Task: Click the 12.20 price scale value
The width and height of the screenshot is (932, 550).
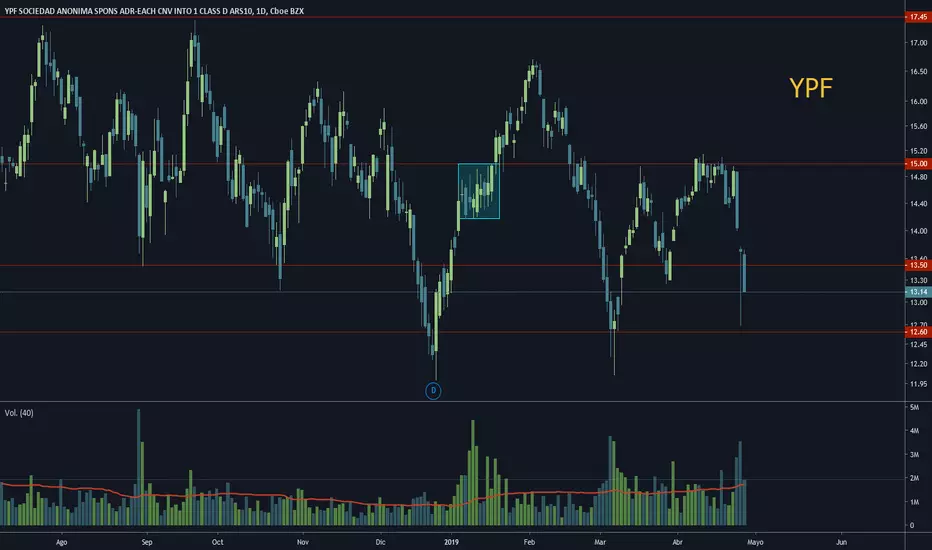Action: [x=918, y=364]
